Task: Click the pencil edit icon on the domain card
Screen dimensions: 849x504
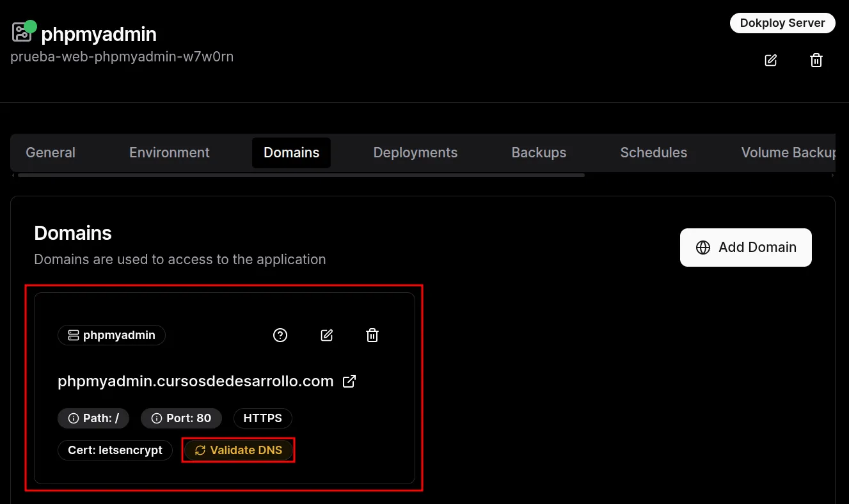Action: pos(326,335)
